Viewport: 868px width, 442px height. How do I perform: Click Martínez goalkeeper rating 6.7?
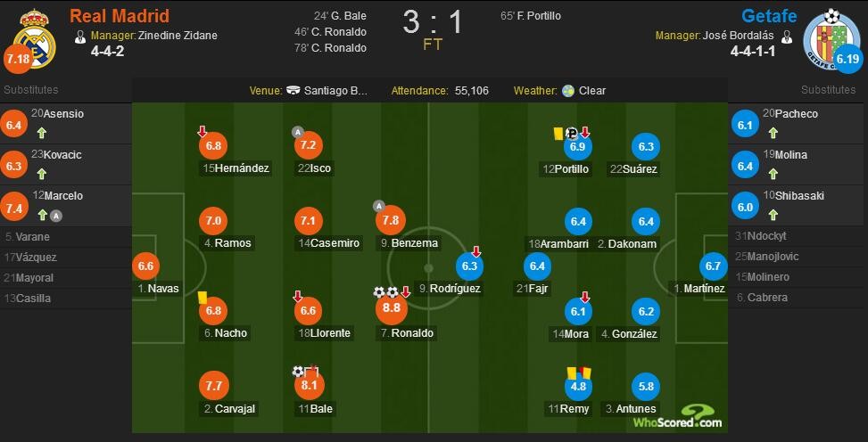(x=713, y=265)
